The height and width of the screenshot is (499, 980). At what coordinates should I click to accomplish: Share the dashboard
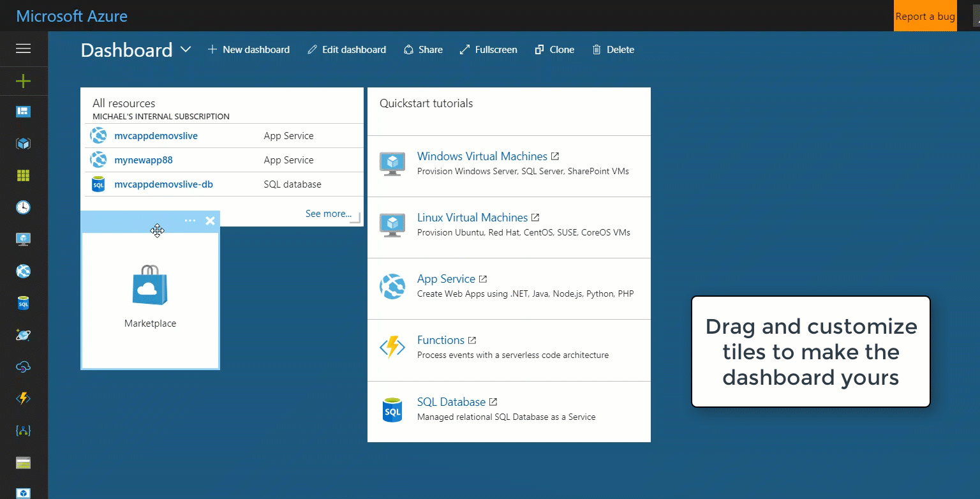[423, 50]
